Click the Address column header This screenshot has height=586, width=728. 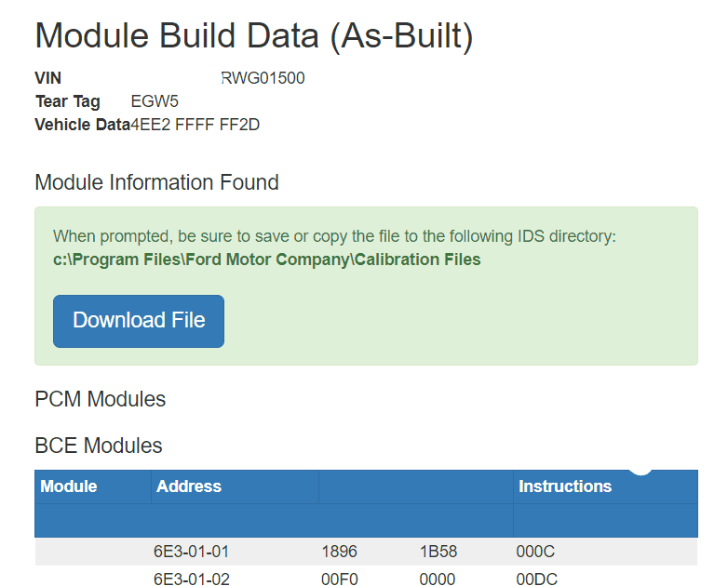189,486
